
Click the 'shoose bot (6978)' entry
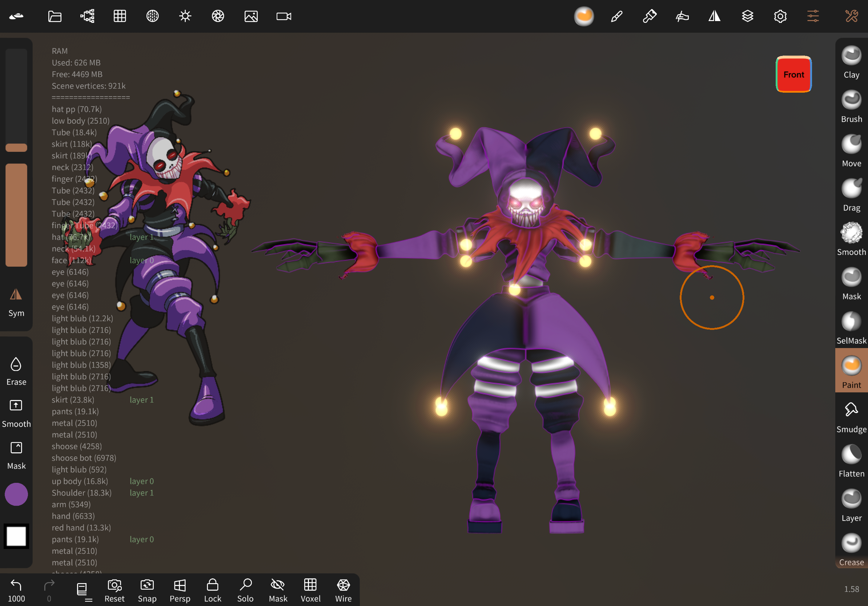pos(84,458)
